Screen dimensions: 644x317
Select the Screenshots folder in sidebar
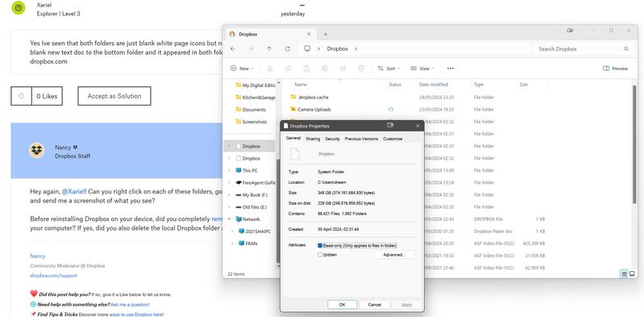tap(251, 122)
